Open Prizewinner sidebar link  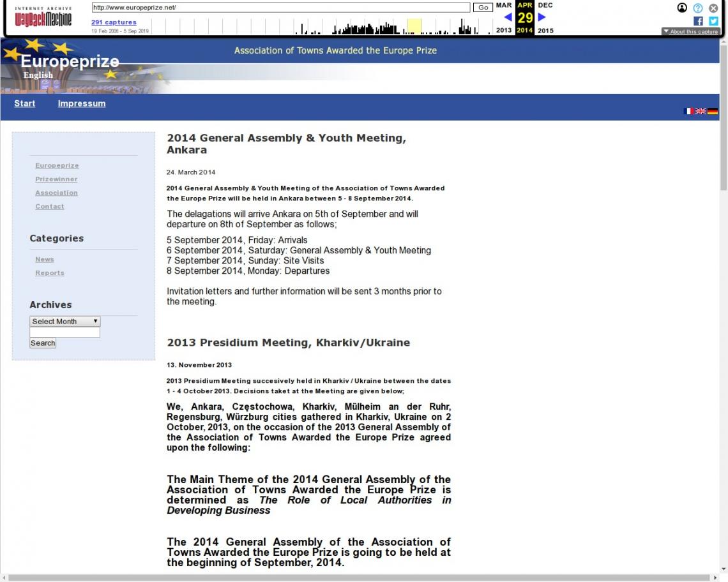pos(56,179)
